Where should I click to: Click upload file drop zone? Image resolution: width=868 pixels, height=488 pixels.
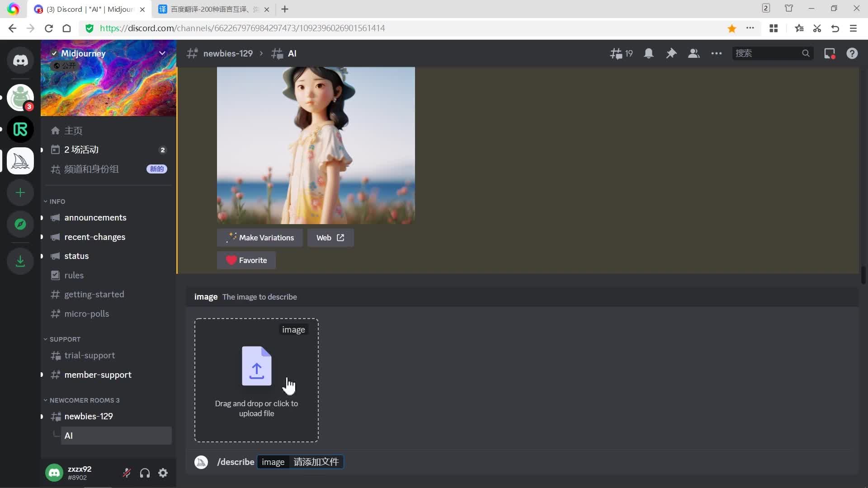click(x=256, y=380)
